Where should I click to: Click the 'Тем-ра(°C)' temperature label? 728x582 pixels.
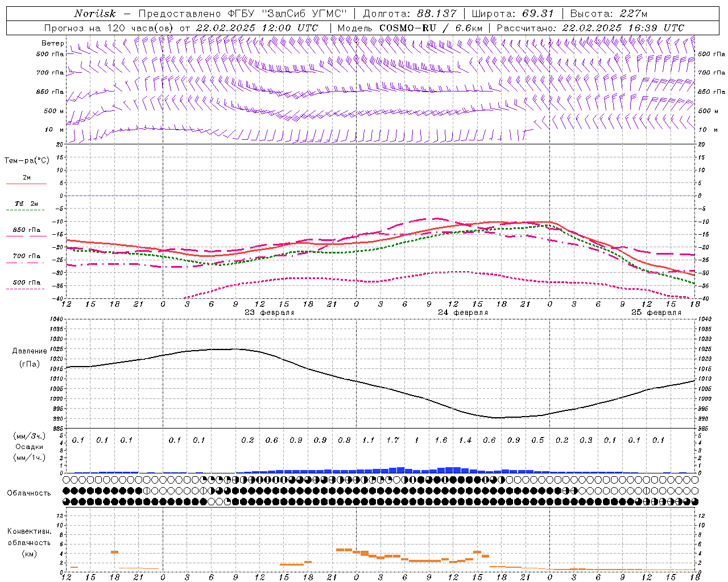[x=27, y=160]
